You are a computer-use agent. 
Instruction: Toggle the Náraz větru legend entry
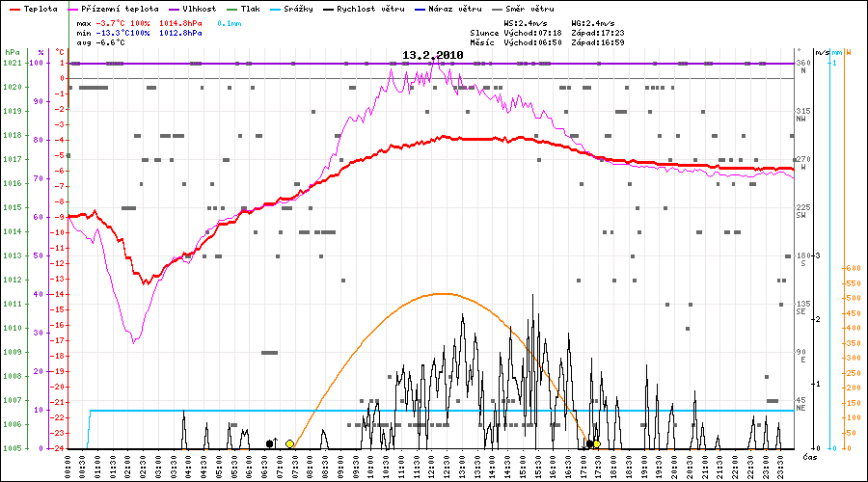click(x=451, y=9)
